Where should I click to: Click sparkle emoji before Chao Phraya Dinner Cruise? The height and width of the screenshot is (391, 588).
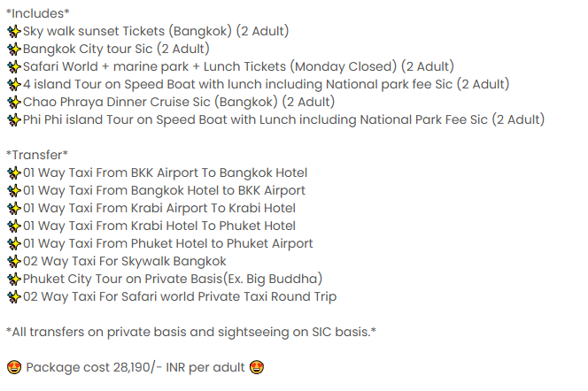[14, 102]
